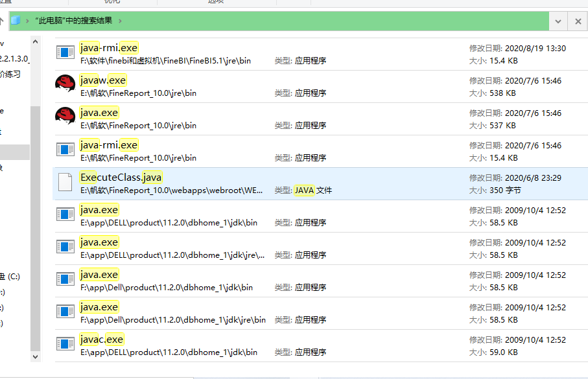
Task: Click the type label JAVA 文件
Action: pos(313,190)
